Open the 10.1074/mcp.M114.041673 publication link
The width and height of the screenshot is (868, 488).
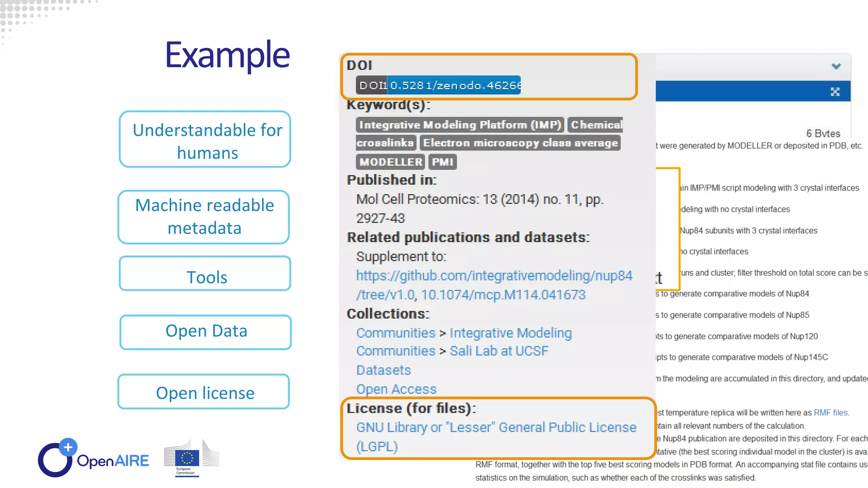(503, 295)
